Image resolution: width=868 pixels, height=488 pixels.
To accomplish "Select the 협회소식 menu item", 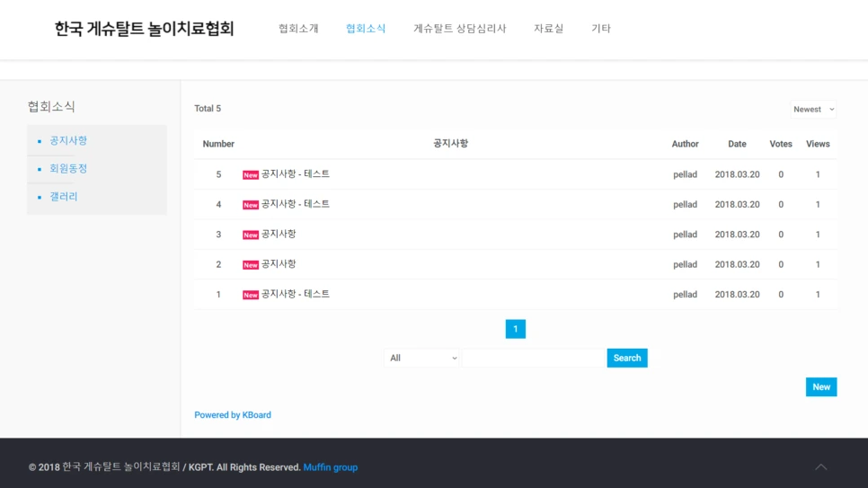I will pyautogui.click(x=366, y=28).
